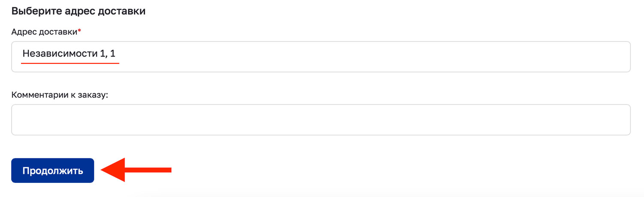Click the "Адрес доставки" field label
644x197 pixels.
click(x=45, y=32)
